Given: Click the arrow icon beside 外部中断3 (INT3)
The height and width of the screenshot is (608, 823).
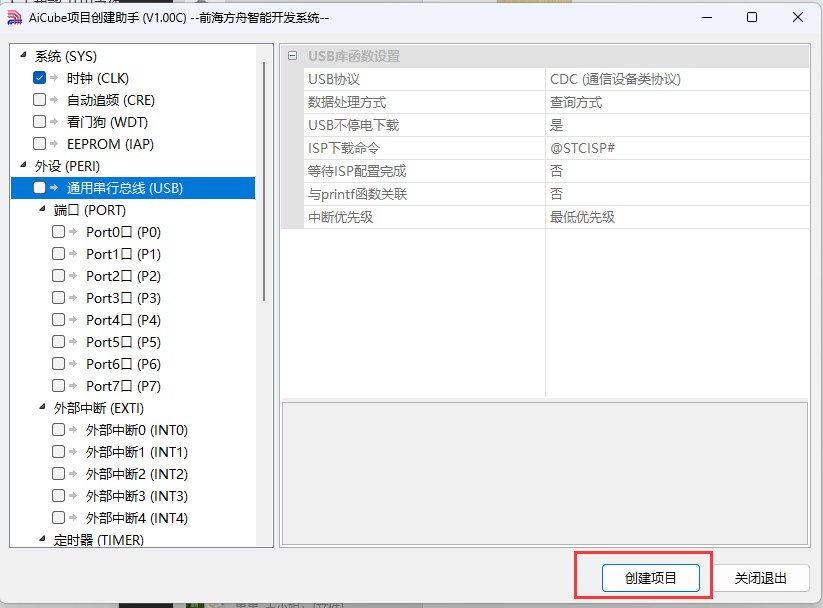Looking at the screenshot, I should [x=73, y=496].
